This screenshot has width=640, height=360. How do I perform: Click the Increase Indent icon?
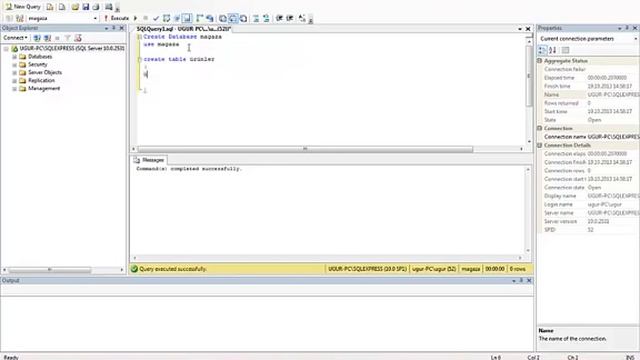pos(290,18)
